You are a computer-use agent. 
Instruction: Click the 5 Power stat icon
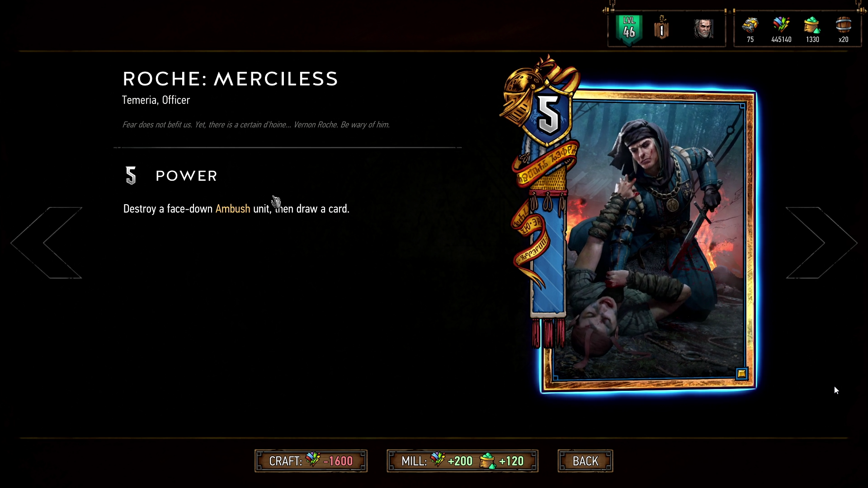point(131,176)
